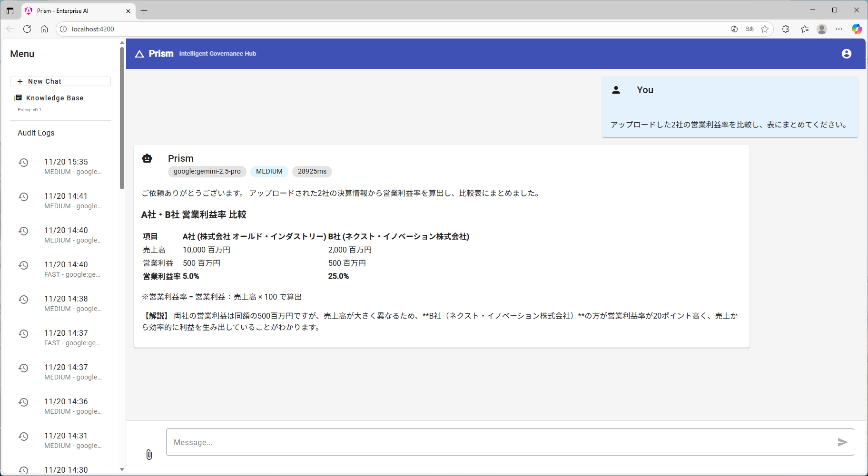Click history icon for 11/20 14:38 log
The width and height of the screenshot is (868, 476).
coord(23,300)
